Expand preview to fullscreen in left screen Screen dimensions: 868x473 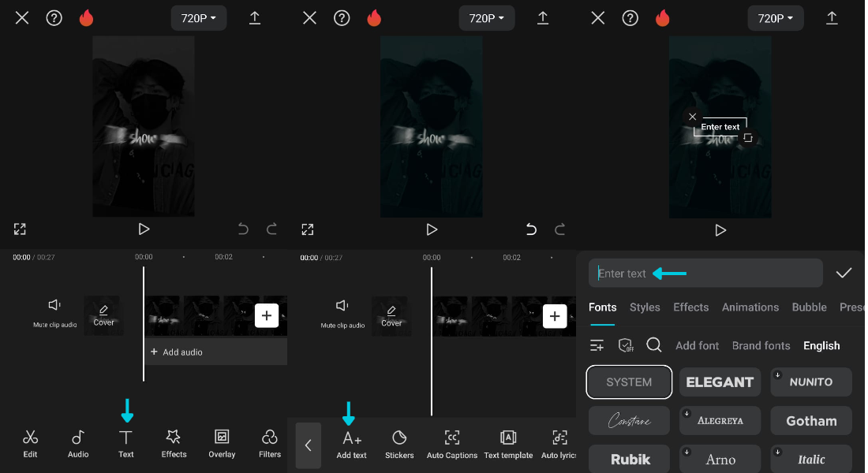(20, 229)
